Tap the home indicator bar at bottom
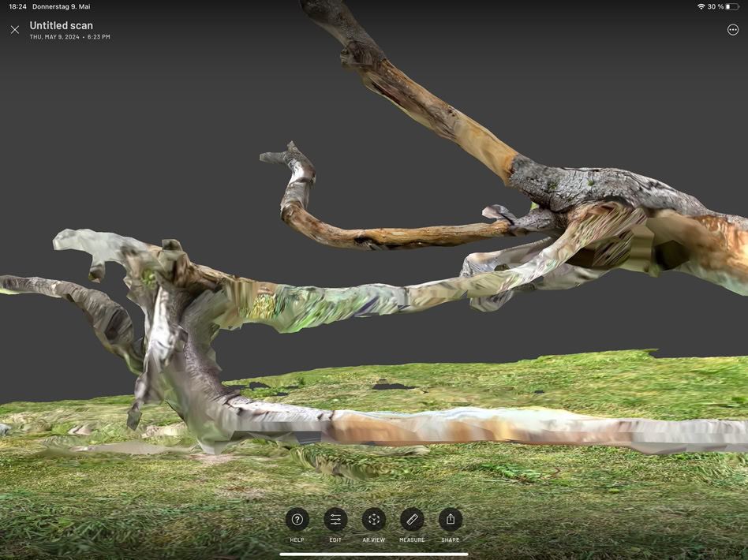 [374, 554]
